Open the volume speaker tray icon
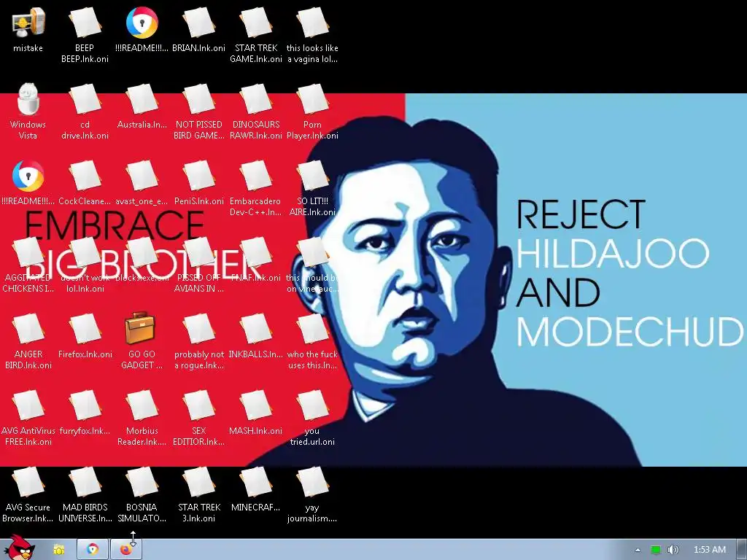 [673, 550]
